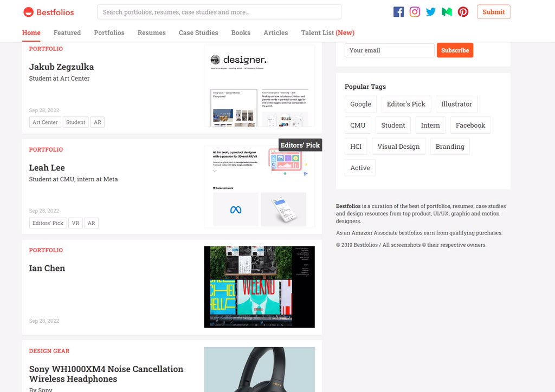The height and width of the screenshot is (392, 555).
Task: Click the Amazon Associate disclaimer text
Action: point(419,233)
